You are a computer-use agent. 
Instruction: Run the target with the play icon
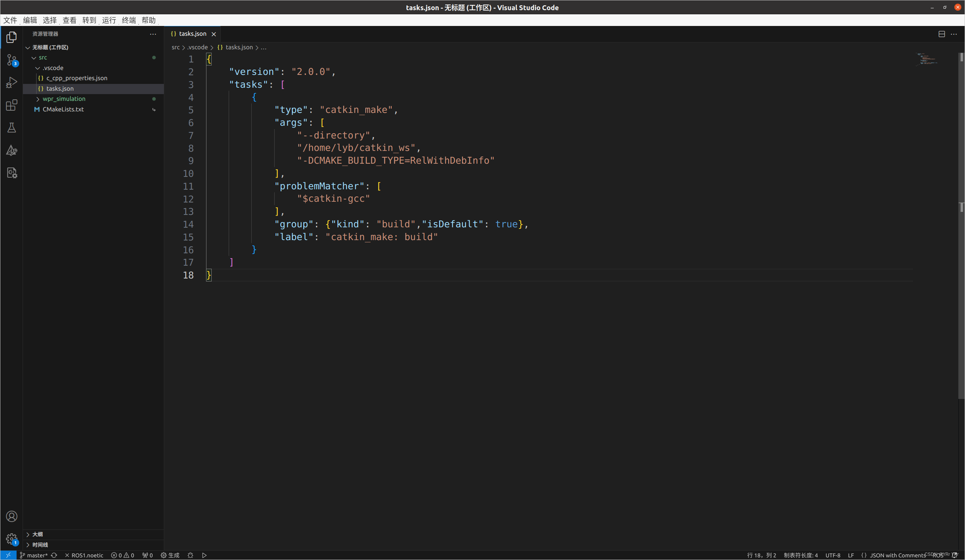[x=204, y=555]
